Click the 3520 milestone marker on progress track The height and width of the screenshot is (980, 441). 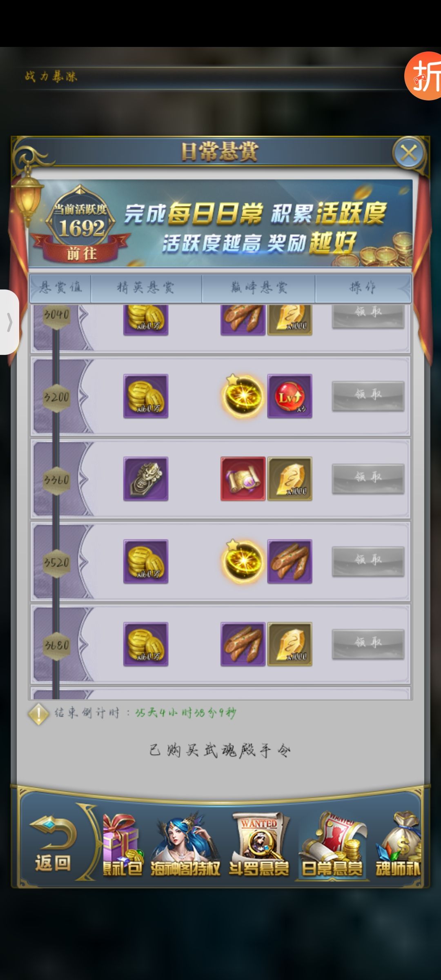56,562
